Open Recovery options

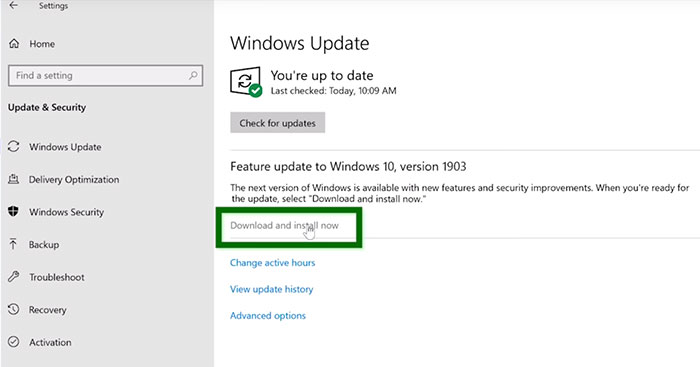(47, 310)
